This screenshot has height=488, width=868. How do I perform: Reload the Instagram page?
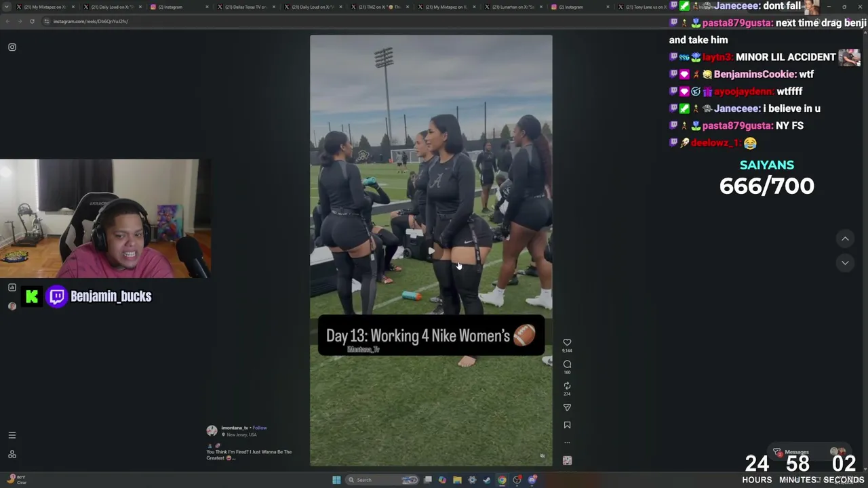pyautogui.click(x=32, y=21)
